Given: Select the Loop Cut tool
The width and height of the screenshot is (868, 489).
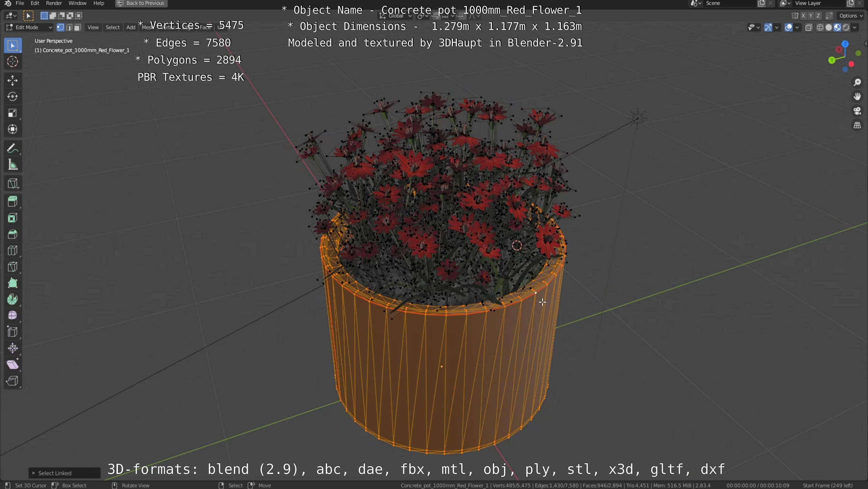Looking at the screenshot, I should [13, 250].
